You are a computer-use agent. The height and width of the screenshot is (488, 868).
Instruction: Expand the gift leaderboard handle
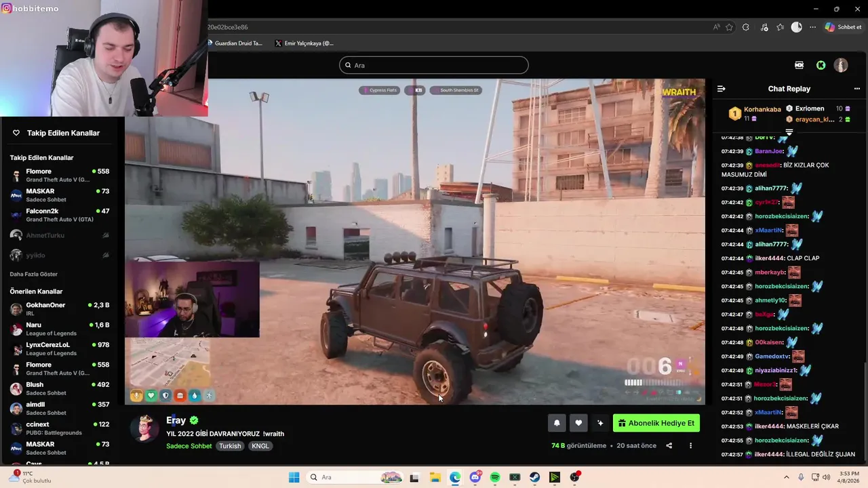tap(789, 131)
